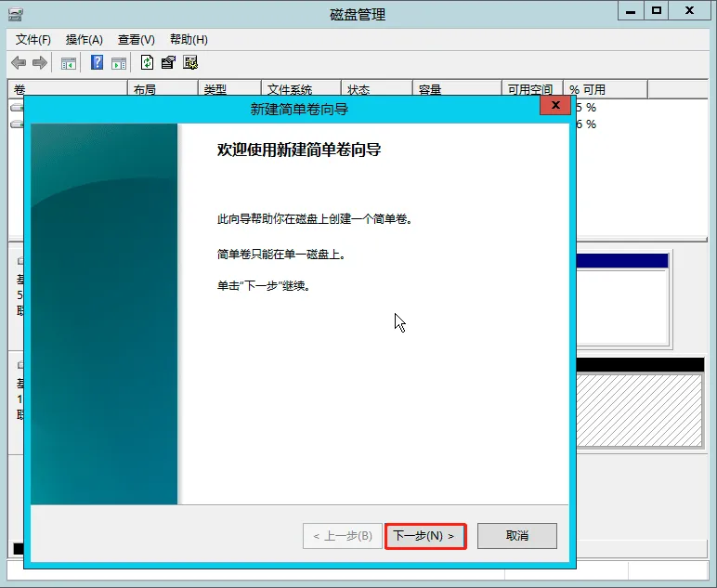Open Properties from the toolbar icon

pos(168,63)
